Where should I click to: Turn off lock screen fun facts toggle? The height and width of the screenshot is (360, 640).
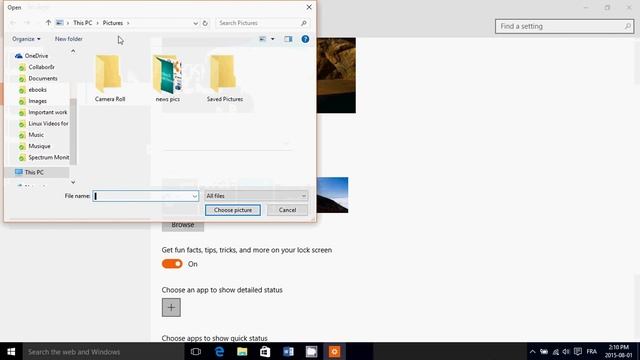coord(172,264)
